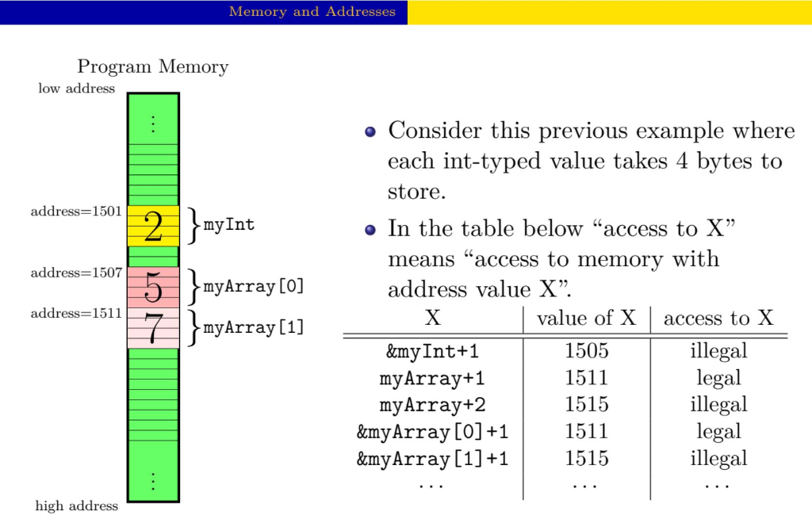Select the light-pink myArray[1] memory cell

[x=152, y=326]
